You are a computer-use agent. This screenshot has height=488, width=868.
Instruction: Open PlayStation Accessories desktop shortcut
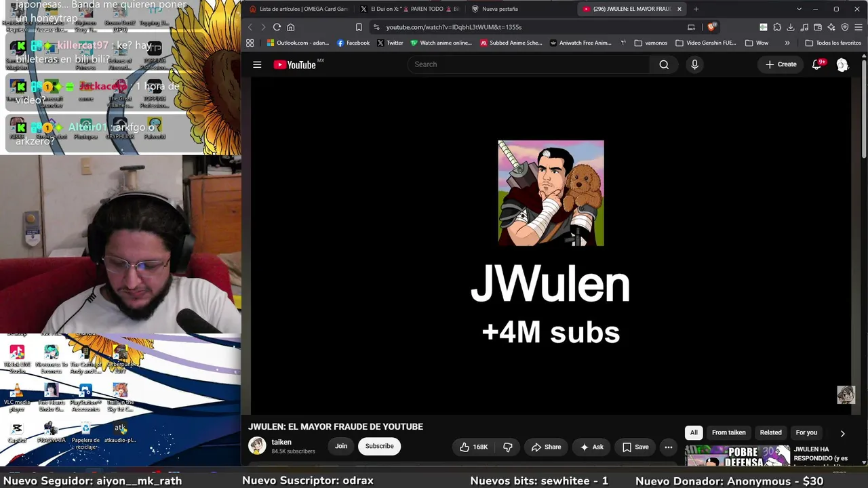click(85, 398)
